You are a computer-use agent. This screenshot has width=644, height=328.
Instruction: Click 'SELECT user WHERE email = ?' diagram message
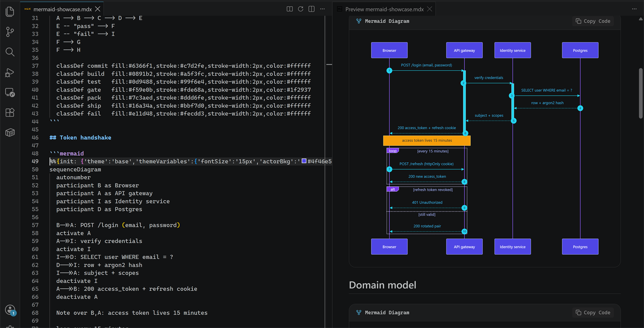(547, 90)
